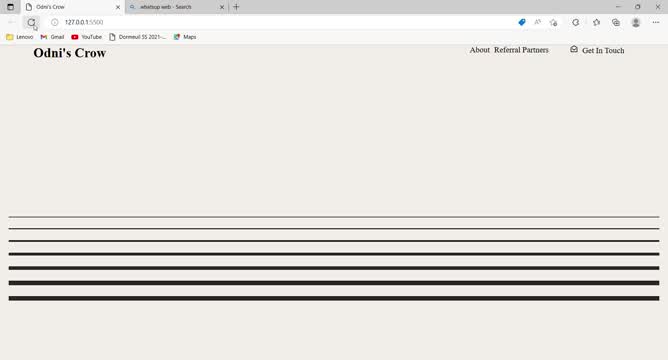The width and height of the screenshot is (668, 360).
Task: Close the Odni's Crow tab
Action: tap(118, 7)
